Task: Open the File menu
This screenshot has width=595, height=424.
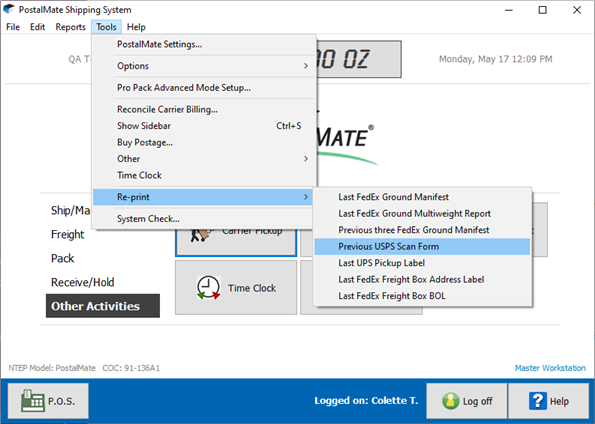Action: [x=13, y=27]
